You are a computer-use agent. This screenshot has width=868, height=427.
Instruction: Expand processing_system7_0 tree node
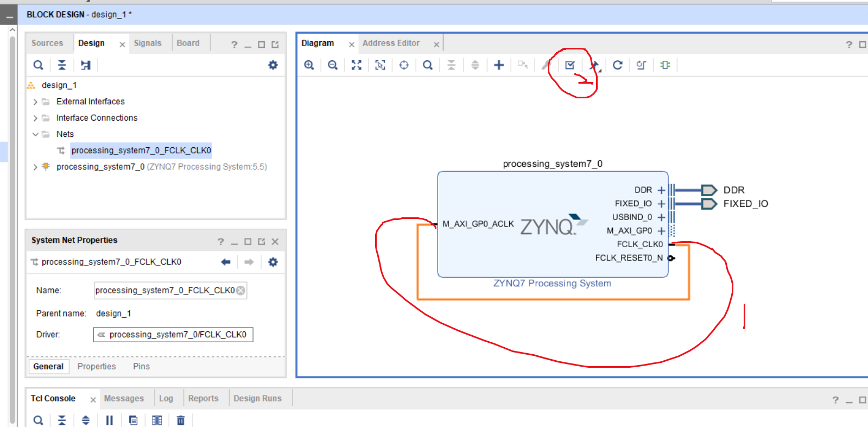tap(35, 167)
